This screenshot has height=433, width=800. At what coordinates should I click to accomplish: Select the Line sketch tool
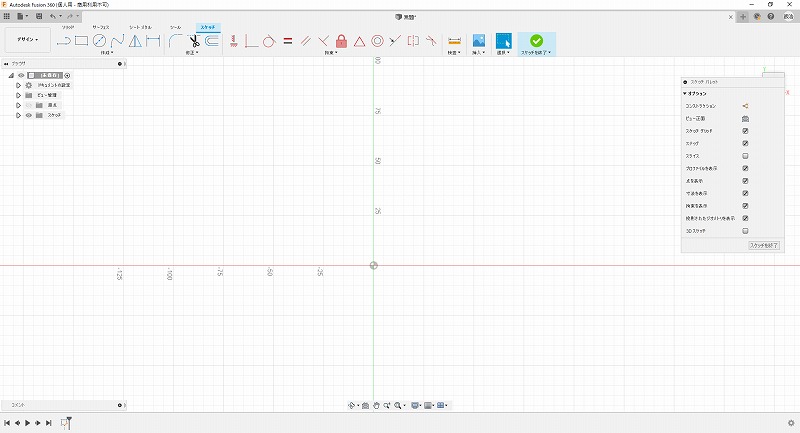pos(64,41)
